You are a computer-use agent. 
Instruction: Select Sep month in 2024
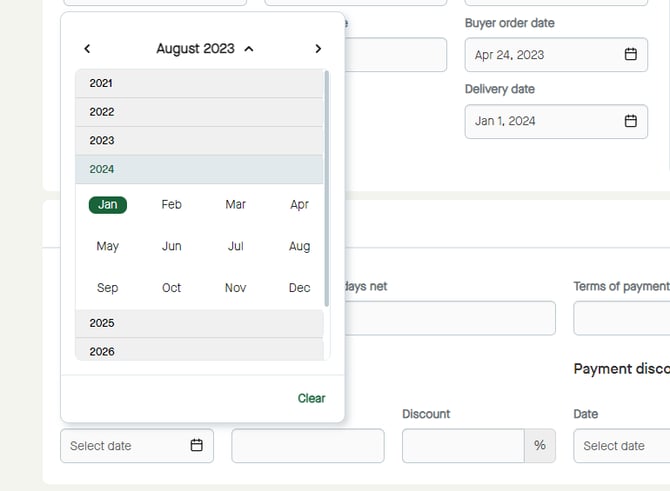pos(108,288)
